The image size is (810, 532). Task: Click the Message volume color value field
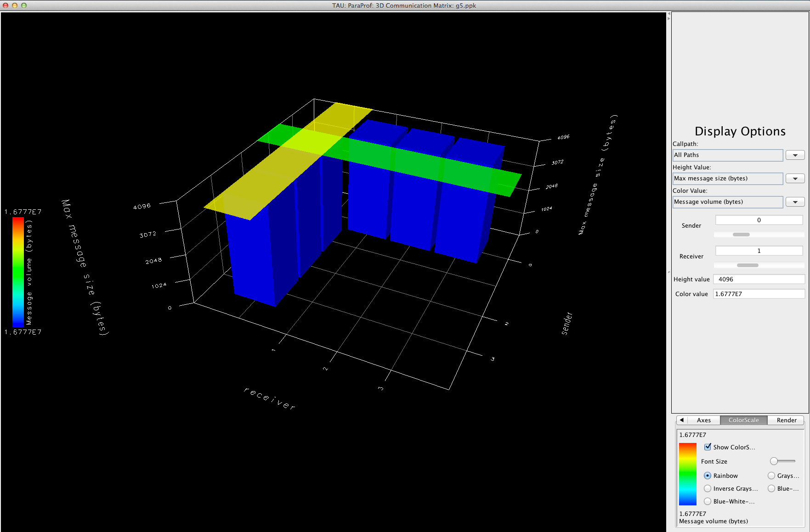[x=728, y=202]
